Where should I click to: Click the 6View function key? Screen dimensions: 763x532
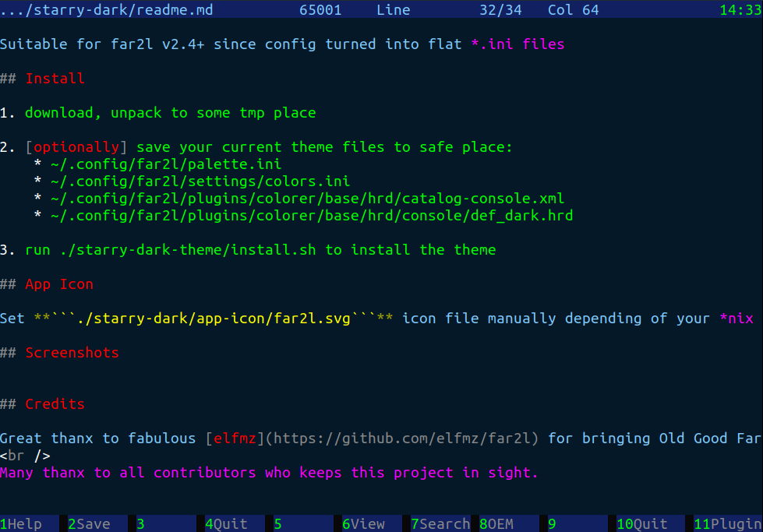point(373,523)
